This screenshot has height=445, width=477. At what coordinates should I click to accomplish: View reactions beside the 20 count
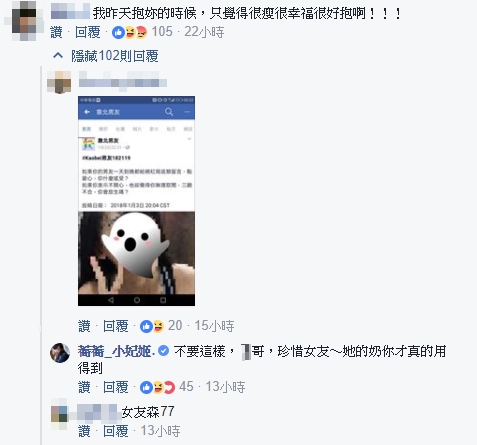tap(152, 326)
